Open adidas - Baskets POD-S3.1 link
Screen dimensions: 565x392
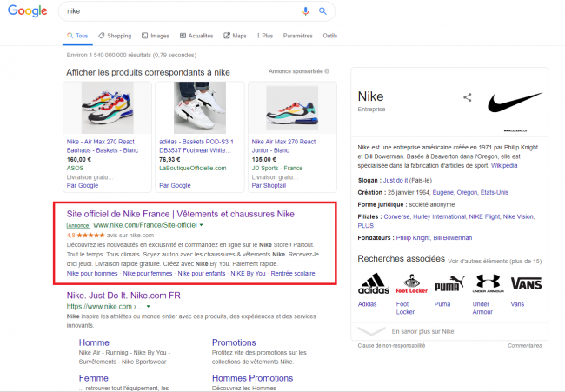click(196, 146)
